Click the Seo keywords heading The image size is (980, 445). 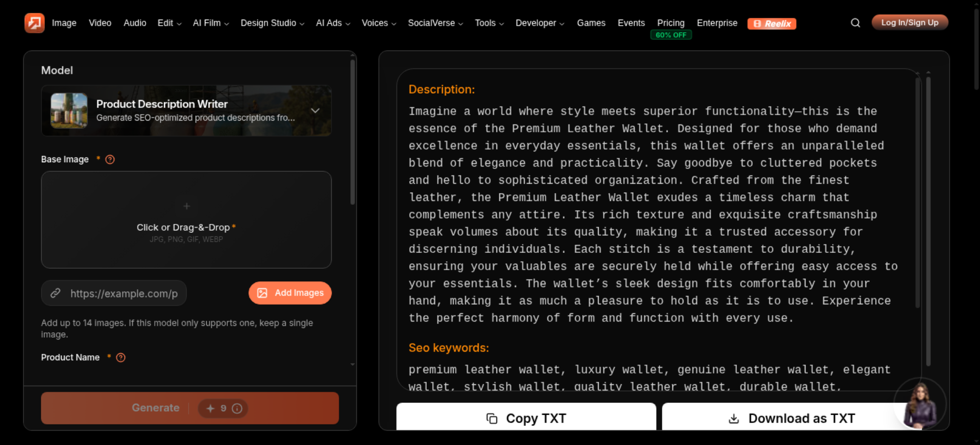[449, 348]
